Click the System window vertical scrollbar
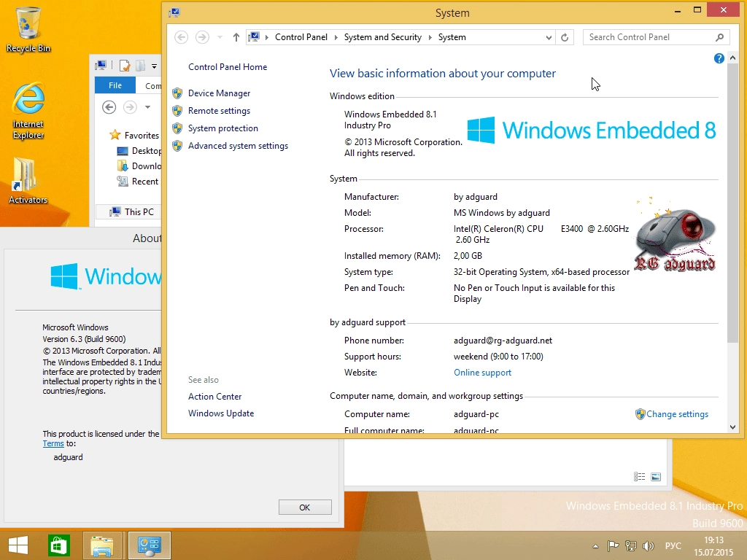 732,203
